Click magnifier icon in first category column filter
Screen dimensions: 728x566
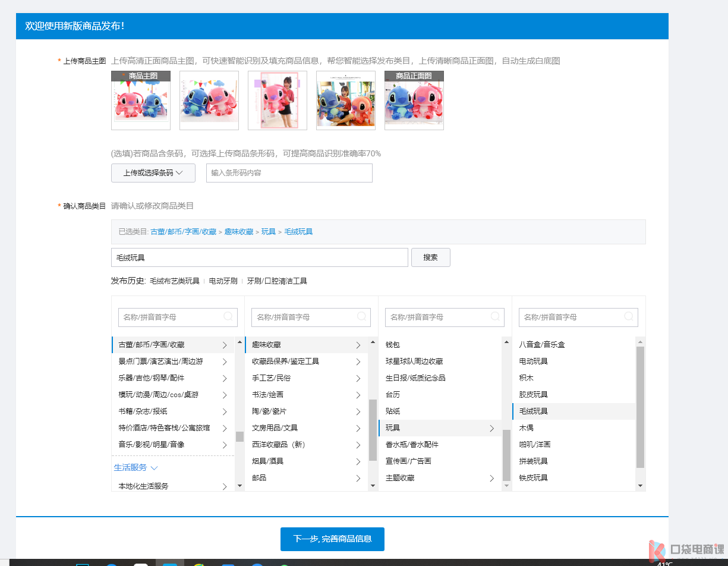[x=228, y=317]
